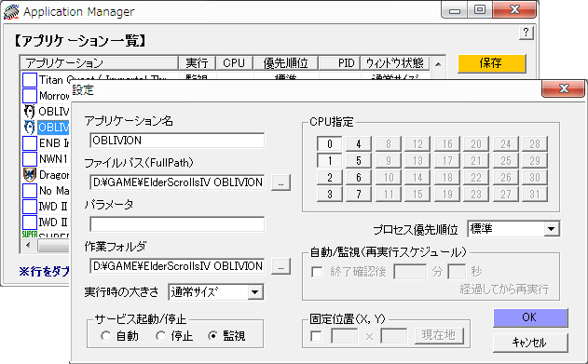Image resolution: width=588 pixels, height=364 pixels.
Task: Toggle CPU 0 button
Action: [x=330, y=143]
